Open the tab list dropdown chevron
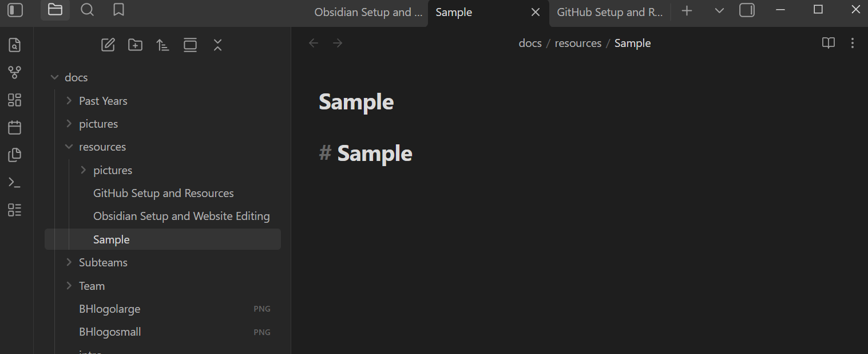868x354 pixels. (x=720, y=11)
